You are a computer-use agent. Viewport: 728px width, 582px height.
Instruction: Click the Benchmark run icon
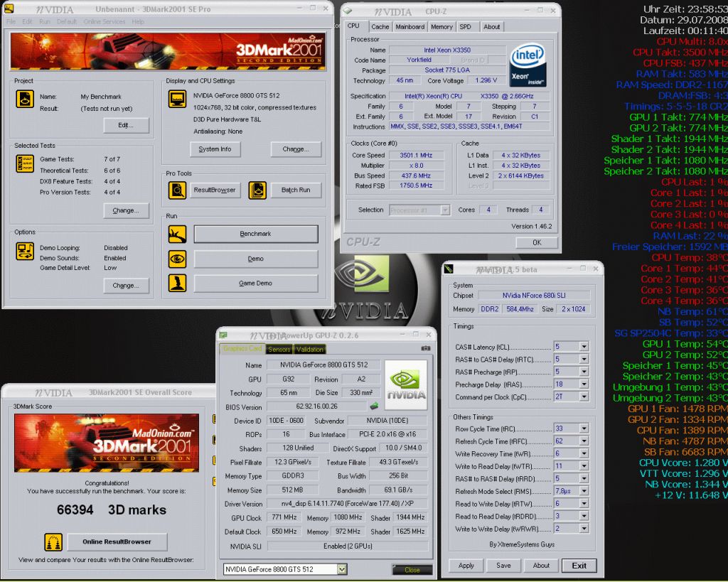point(177,234)
